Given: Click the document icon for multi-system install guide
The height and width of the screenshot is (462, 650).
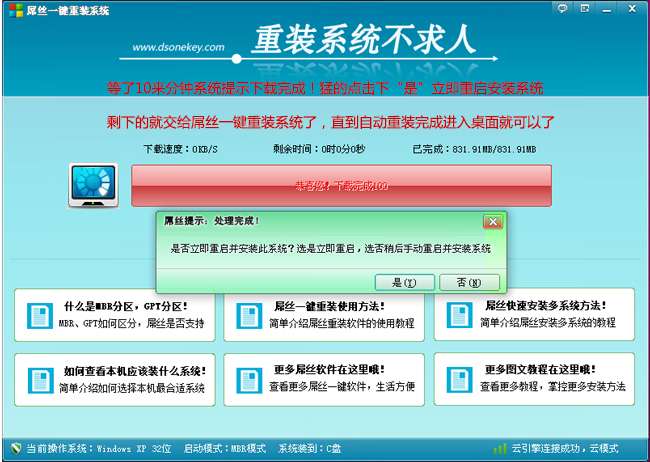Looking at the screenshot, I should [460, 315].
